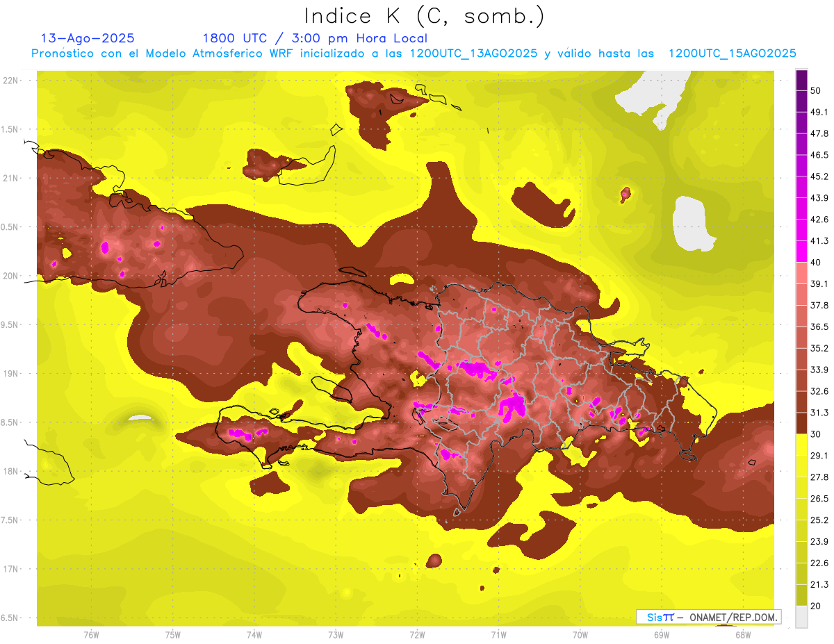Screen dimensions: 834x644
Task: Click '1800 UTC / 3:00 pm Hora Local'
Action: click(x=315, y=38)
